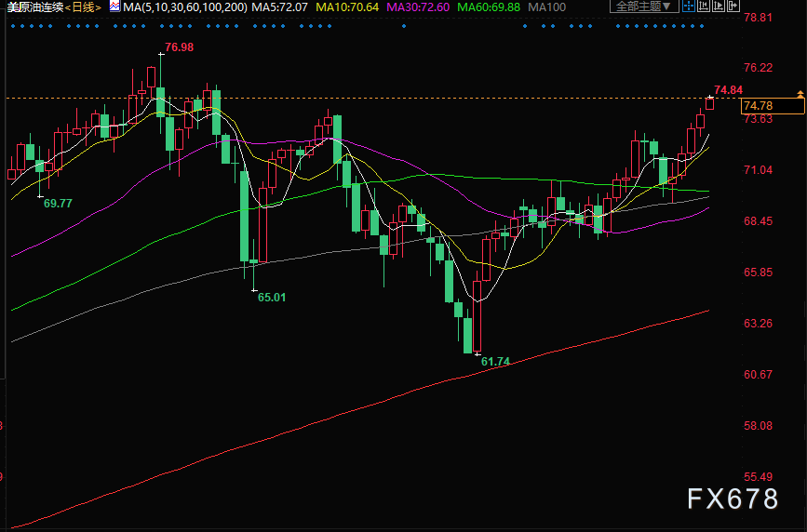Click the orange up-arrow above price 74.78
The height and width of the screenshot is (532, 807).
(x=800, y=95)
